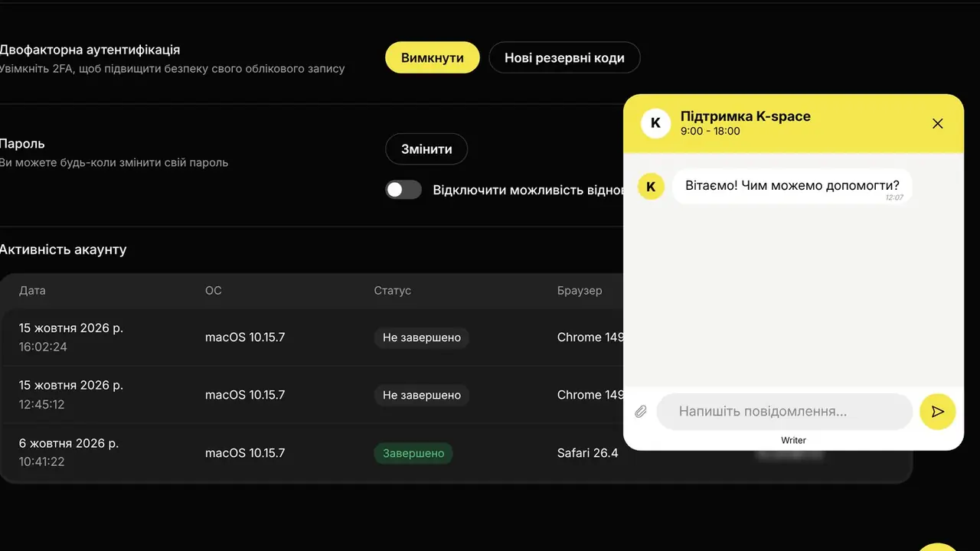The height and width of the screenshot is (551, 980).
Task: Click Safari 26.4 browser cell
Action: 587,453
